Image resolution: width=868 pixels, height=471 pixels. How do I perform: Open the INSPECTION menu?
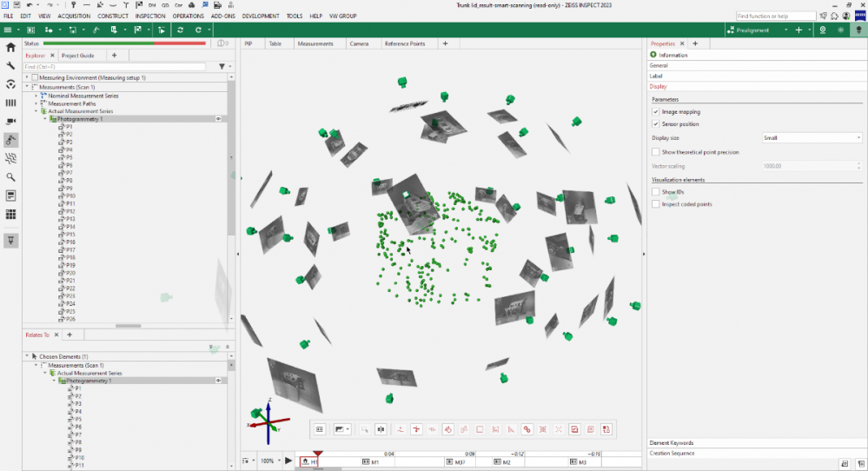coord(150,16)
